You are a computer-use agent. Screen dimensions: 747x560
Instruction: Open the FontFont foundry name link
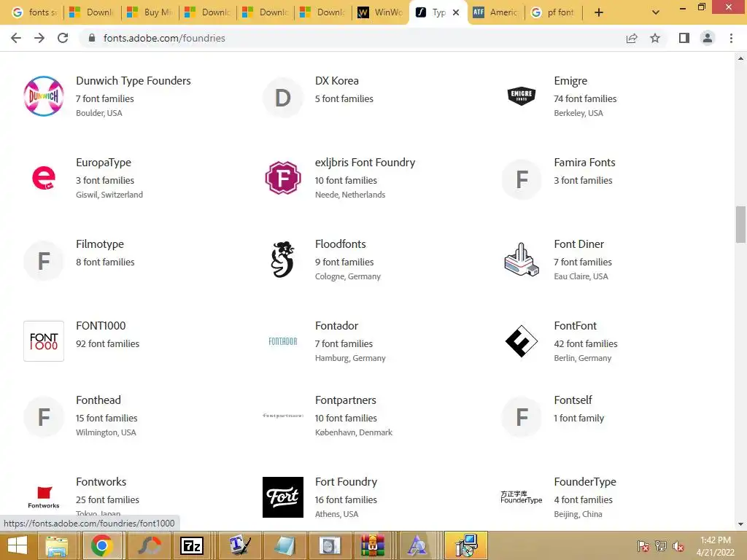tap(575, 326)
